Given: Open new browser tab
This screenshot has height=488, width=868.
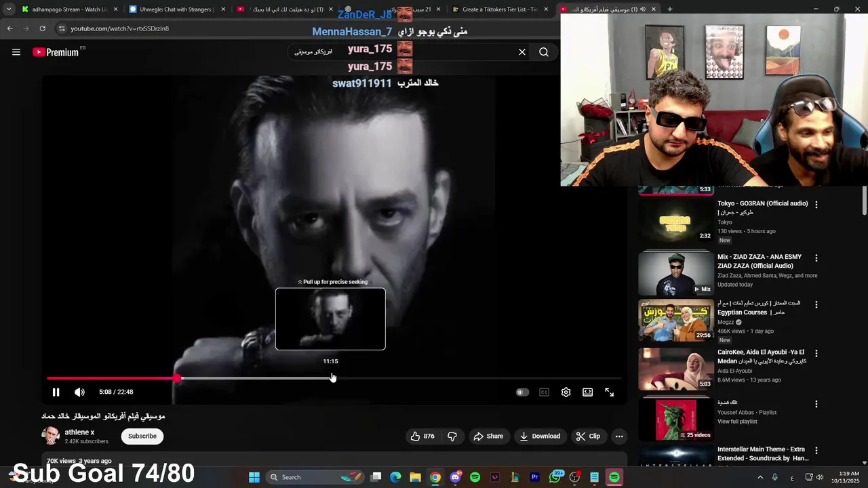Looking at the screenshot, I should click(x=670, y=9).
